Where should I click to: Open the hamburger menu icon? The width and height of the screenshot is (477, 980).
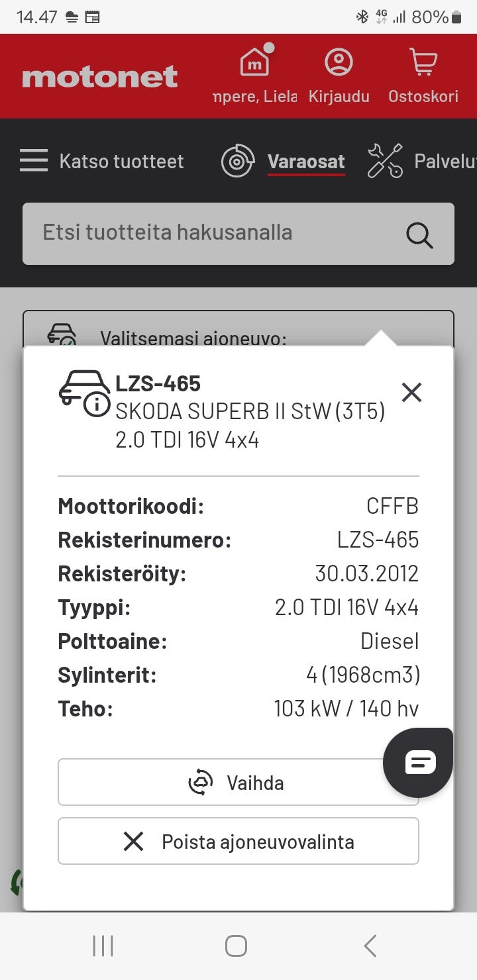[x=33, y=161]
